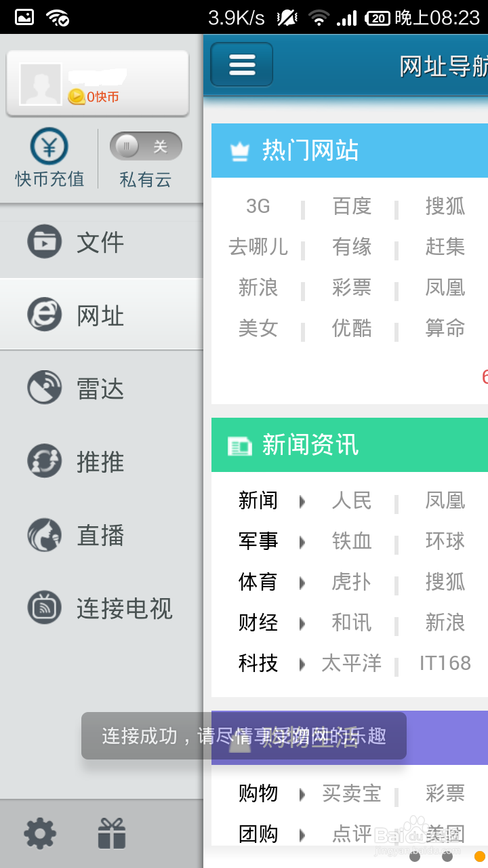Expand the 新闻 category arrow
Screen dimensions: 488x868
coord(302,501)
